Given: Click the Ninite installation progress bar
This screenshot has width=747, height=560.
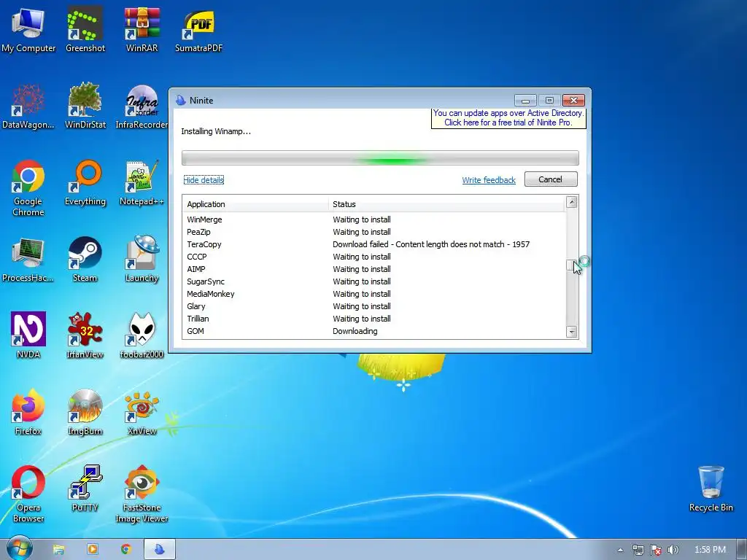Looking at the screenshot, I should click(x=380, y=158).
